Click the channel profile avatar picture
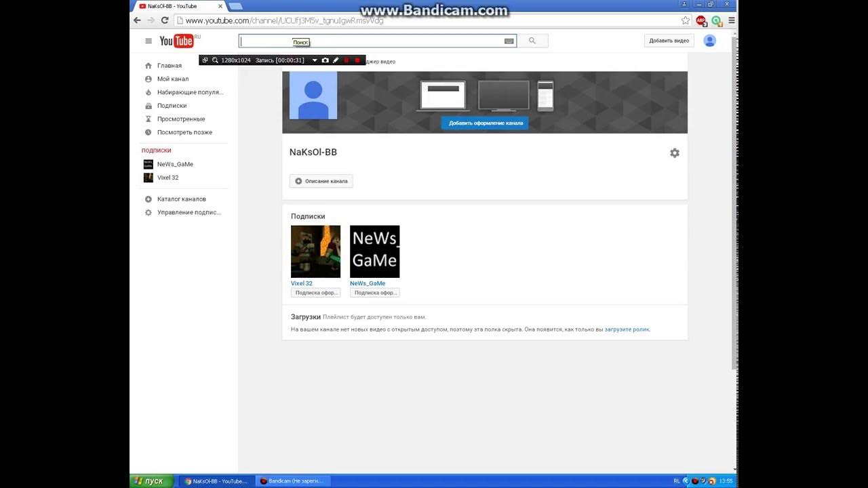 [313, 96]
